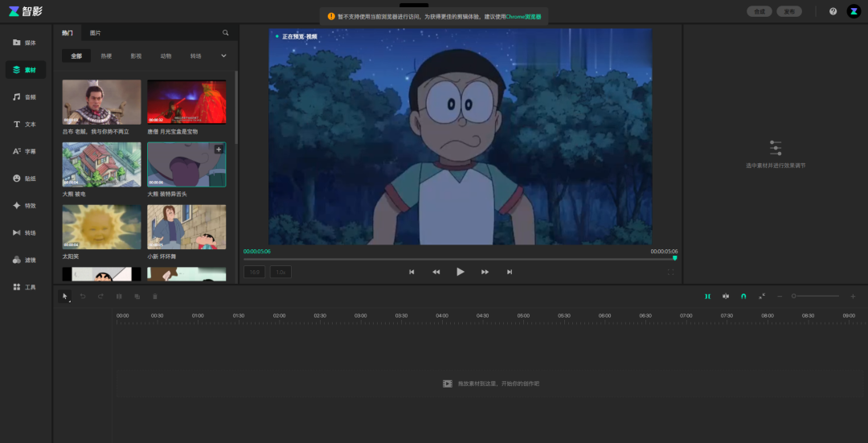Click the 智影 logo

[26, 11]
